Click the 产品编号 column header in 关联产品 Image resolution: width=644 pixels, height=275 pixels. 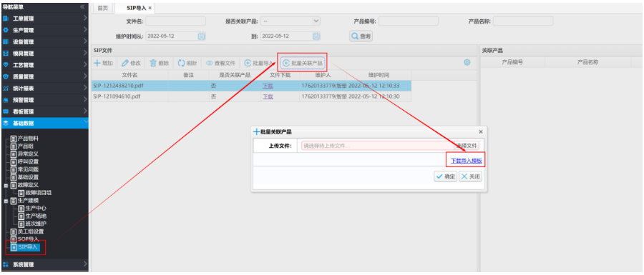pyautogui.click(x=512, y=62)
